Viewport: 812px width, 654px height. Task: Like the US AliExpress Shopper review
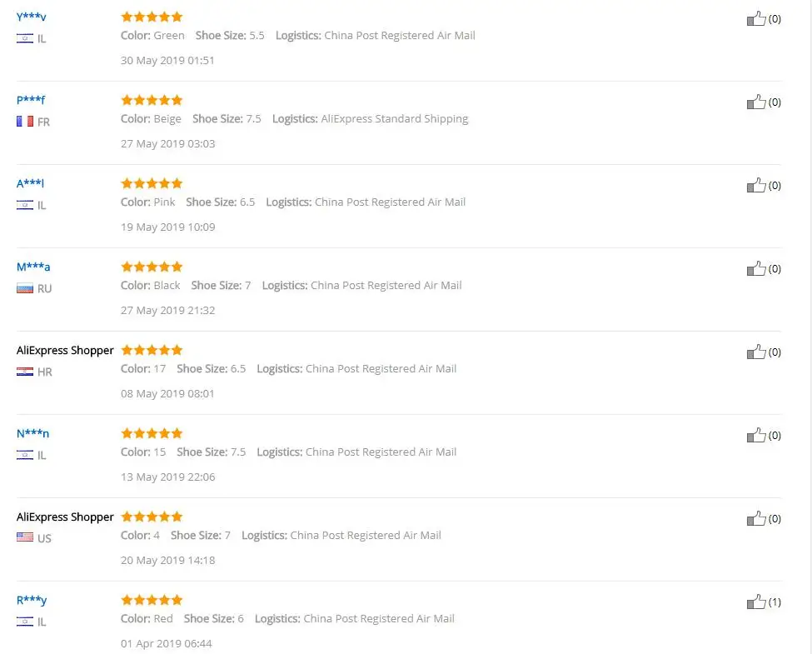pyautogui.click(x=756, y=519)
